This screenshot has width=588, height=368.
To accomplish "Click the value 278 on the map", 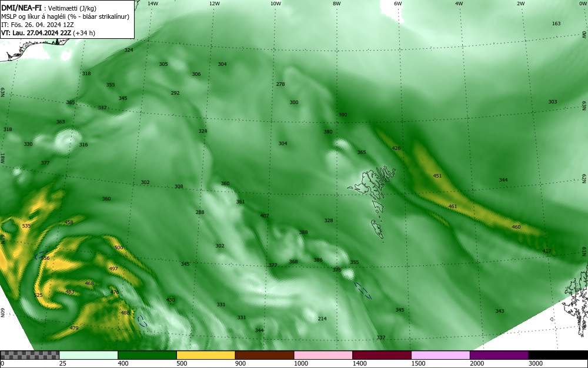I will 280,84.
